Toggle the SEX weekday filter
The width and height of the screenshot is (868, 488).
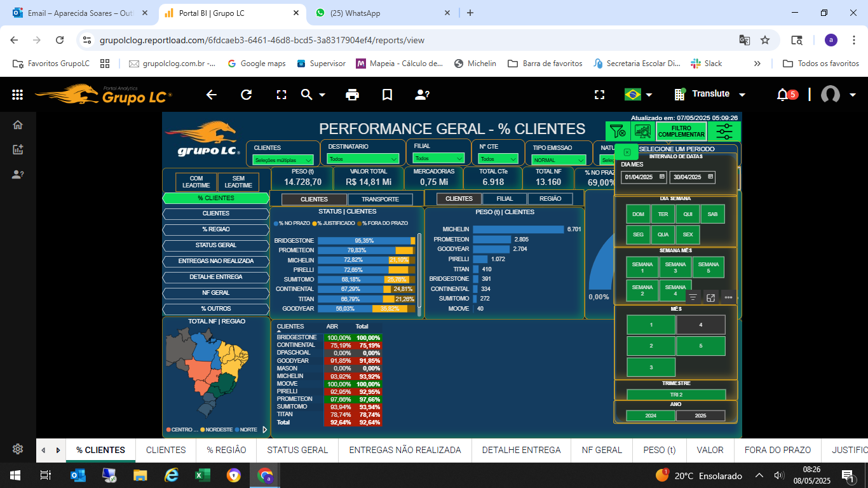[x=688, y=234]
